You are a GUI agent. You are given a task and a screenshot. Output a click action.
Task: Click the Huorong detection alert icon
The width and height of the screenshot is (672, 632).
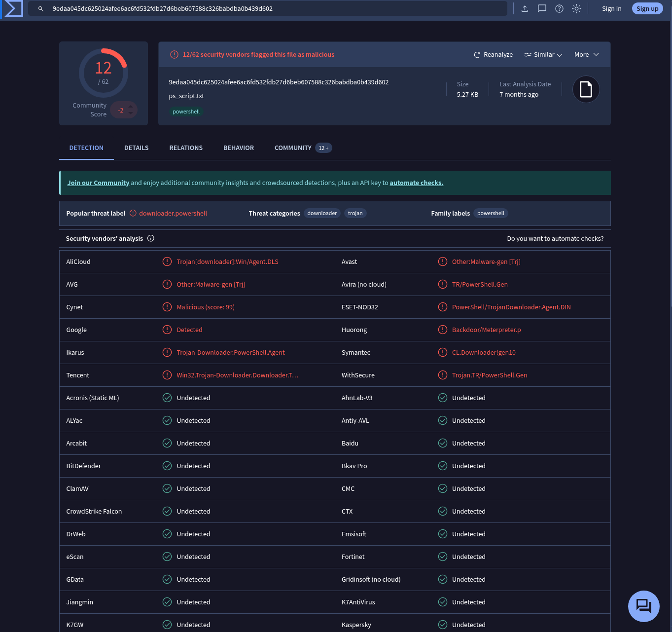[x=443, y=330]
